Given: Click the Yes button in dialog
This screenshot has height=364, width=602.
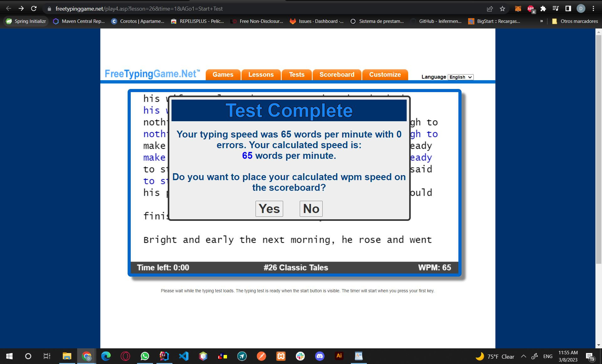Looking at the screenshot, I should [269, 209].
